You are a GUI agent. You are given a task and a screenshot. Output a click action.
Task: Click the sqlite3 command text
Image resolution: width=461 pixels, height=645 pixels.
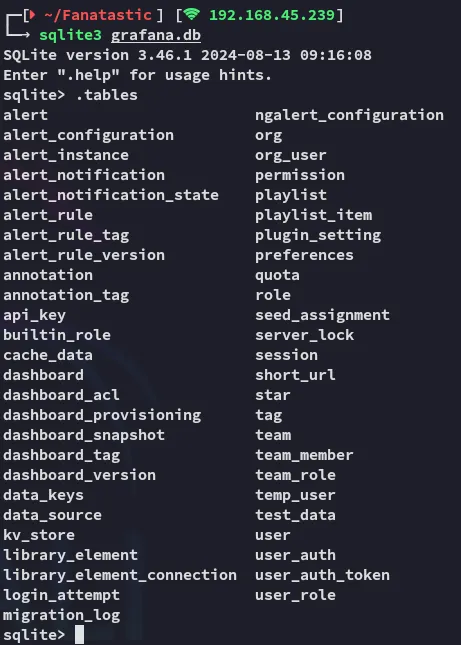coord(70,35)
